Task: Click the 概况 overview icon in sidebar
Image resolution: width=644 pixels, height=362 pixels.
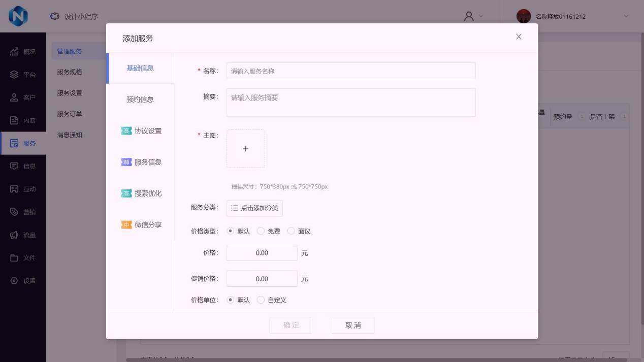Action: [x=14, y=52]
